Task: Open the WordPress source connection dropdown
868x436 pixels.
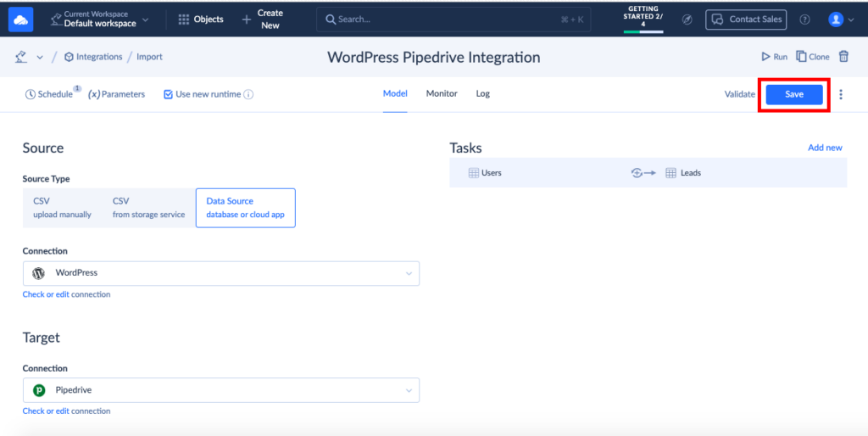Action: pos(221,273)
